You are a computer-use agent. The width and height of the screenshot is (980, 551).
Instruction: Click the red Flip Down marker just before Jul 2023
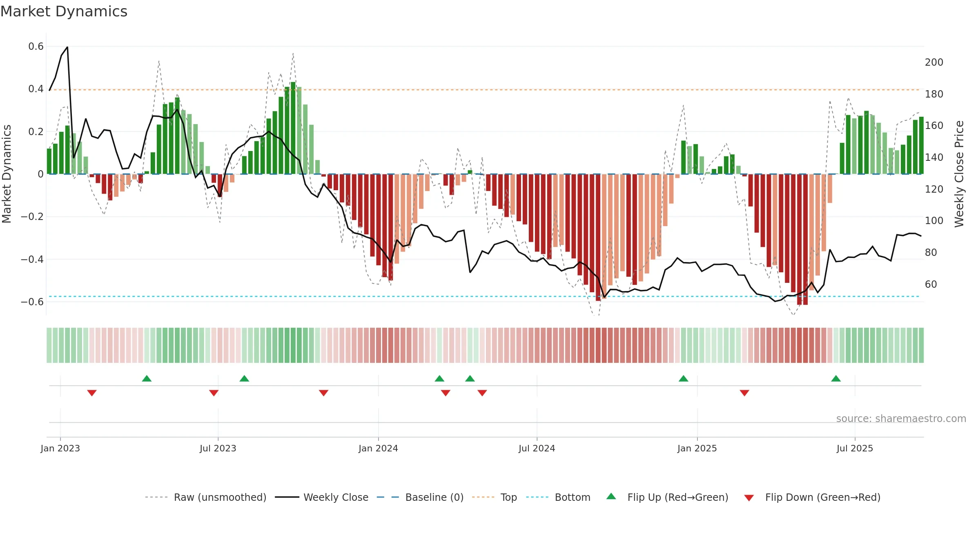tap(214, 393)
